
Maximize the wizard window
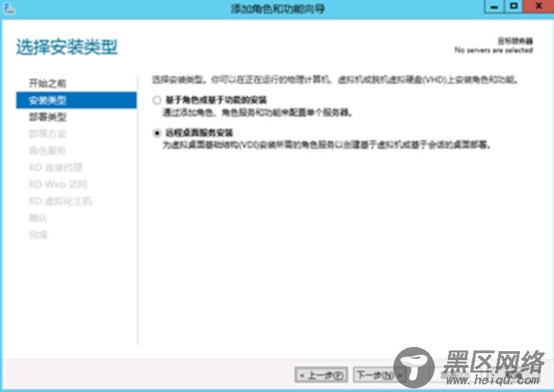[x=513, y=7]
